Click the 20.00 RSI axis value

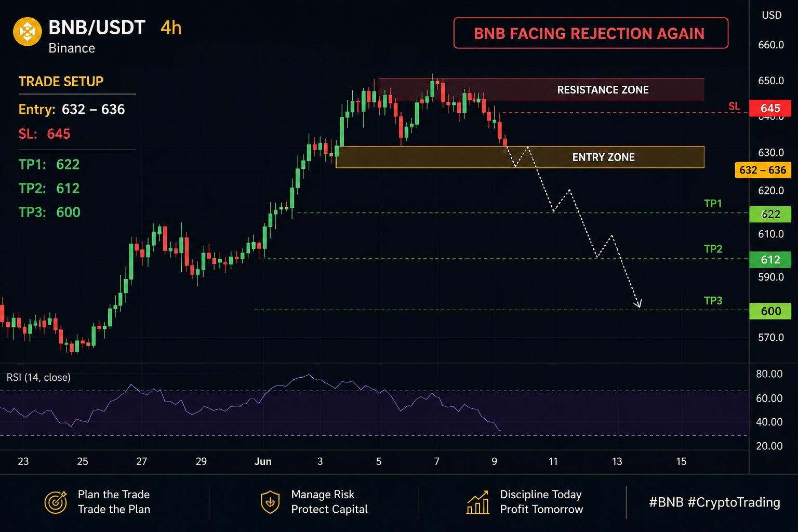769,446
